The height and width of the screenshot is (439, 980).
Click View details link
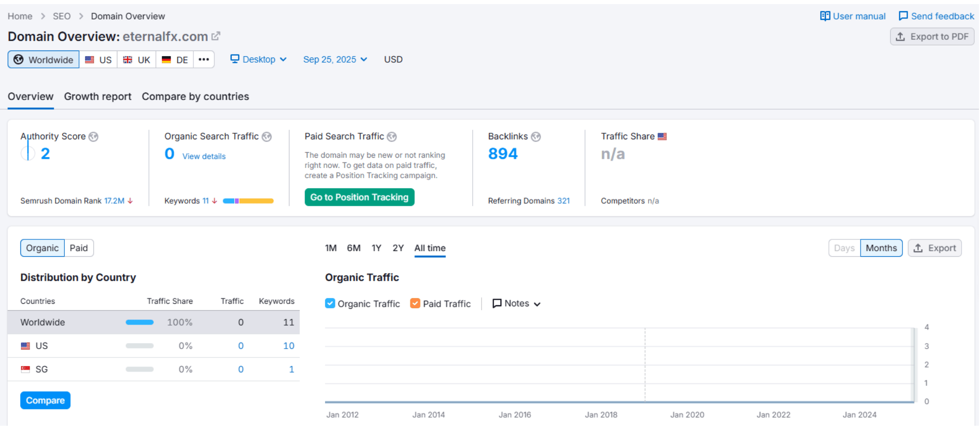[204, 156]
